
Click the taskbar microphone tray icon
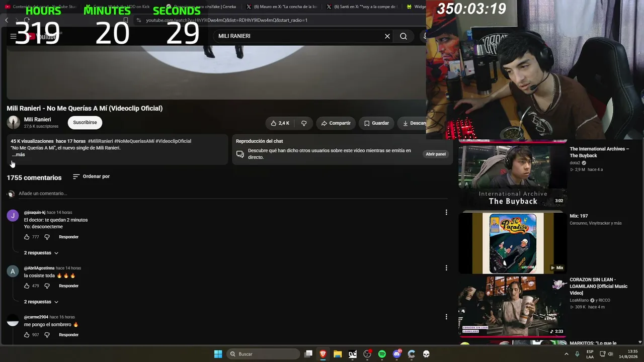577,354
